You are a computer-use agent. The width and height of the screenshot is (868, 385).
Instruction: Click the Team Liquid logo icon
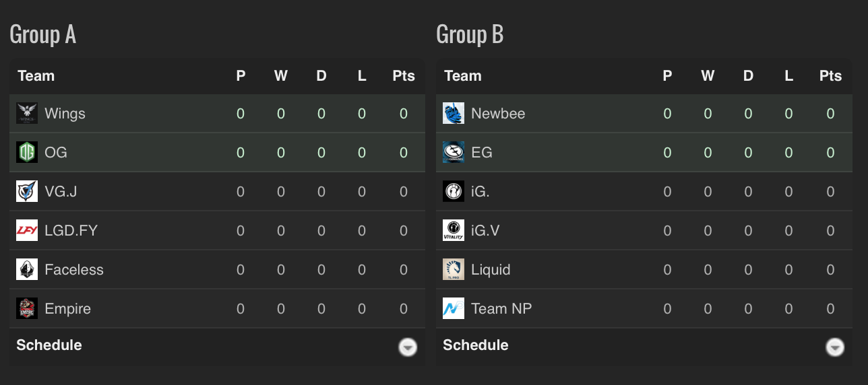(x=454, y=270)
